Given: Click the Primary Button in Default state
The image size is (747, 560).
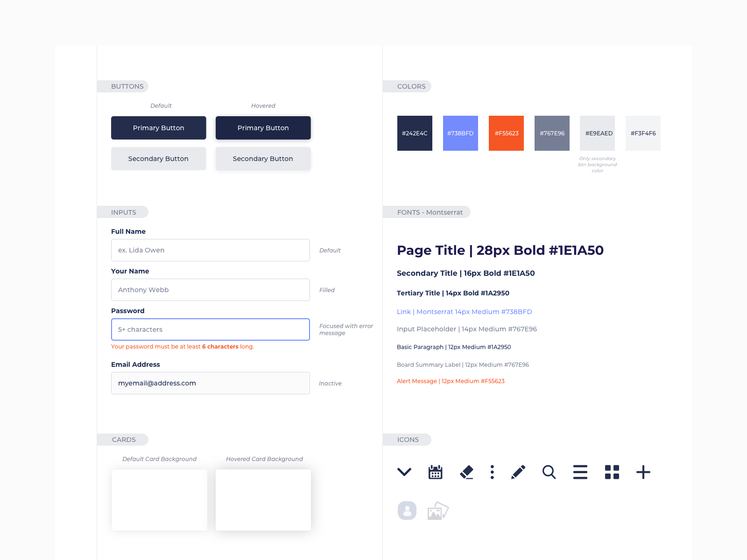Looking at the screenshot, I should click(158, 128).
